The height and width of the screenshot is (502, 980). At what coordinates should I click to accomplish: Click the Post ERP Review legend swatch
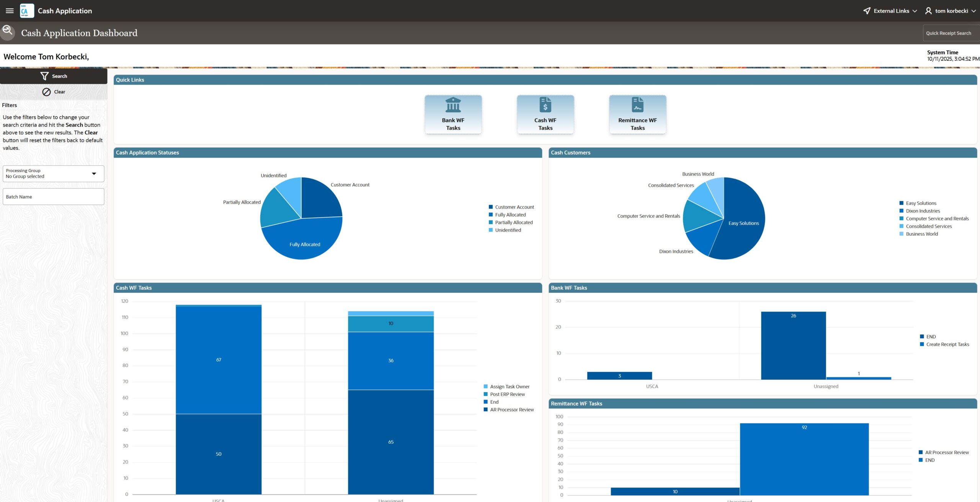(x=486, y=394)
